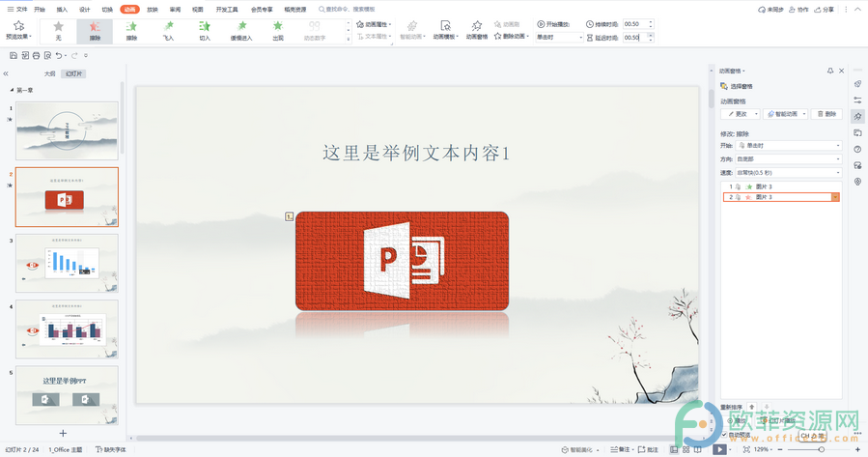Click the search command box 查找命令
This screenshot has width=868, height=457.
[x=347, y=10]
